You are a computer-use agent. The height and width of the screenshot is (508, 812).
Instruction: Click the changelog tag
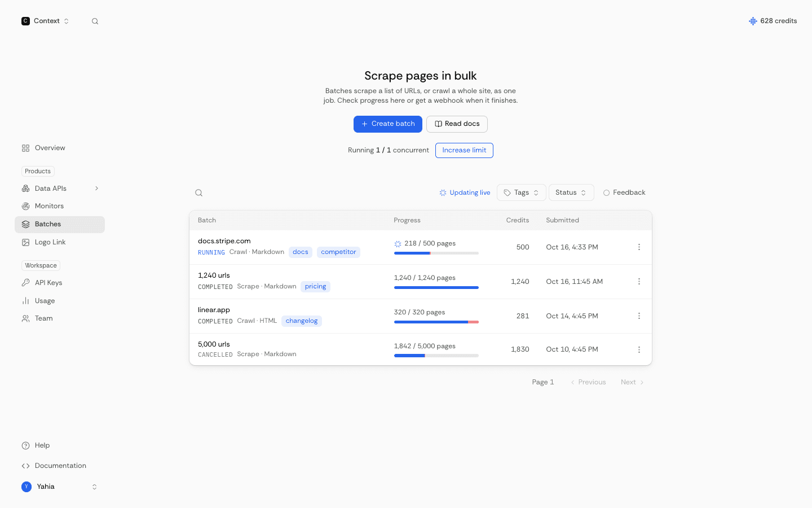[x=302, y=321]
